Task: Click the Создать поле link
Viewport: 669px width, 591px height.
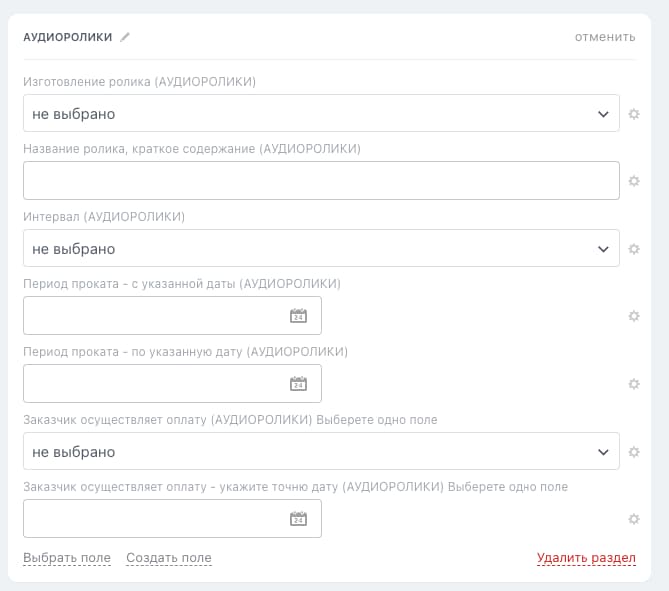Action: click(169, 558)
